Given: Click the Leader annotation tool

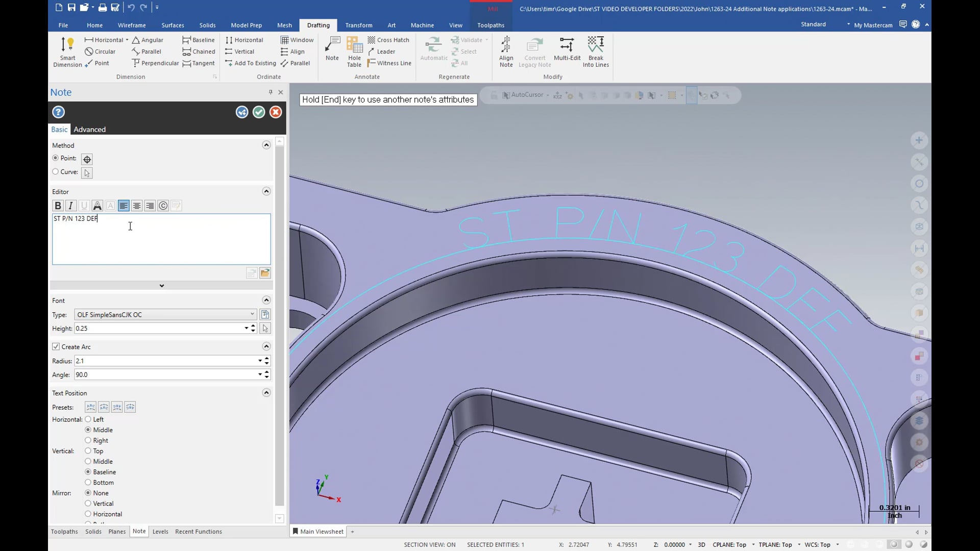Looking at the screenshot, I should click(x=386, y=51).
